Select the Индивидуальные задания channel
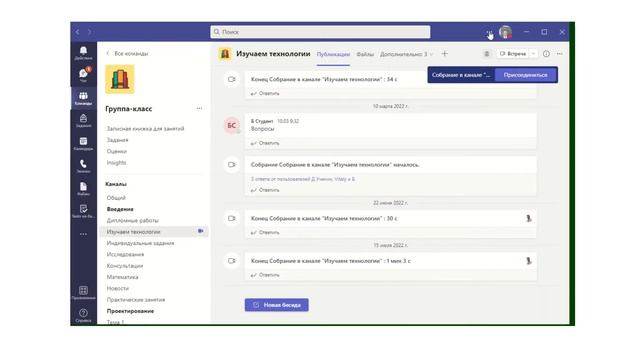Screen dimensions: 640x360 pos(140,243)
